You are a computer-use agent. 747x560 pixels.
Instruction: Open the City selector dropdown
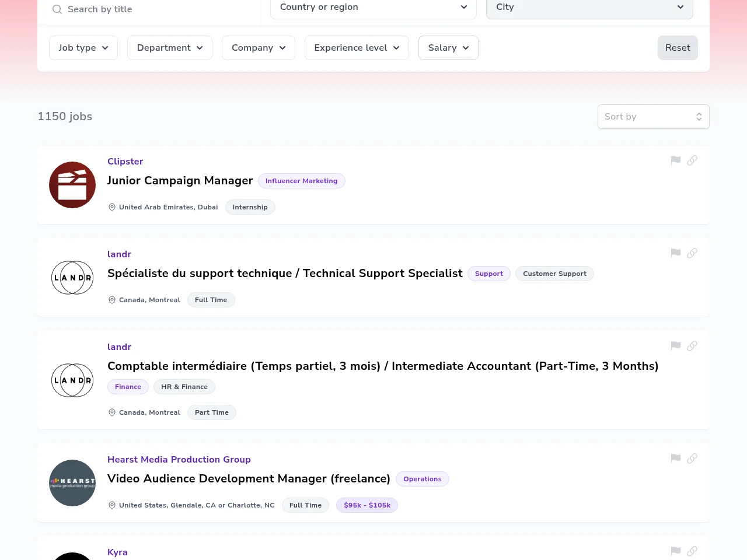coord(589,8)
